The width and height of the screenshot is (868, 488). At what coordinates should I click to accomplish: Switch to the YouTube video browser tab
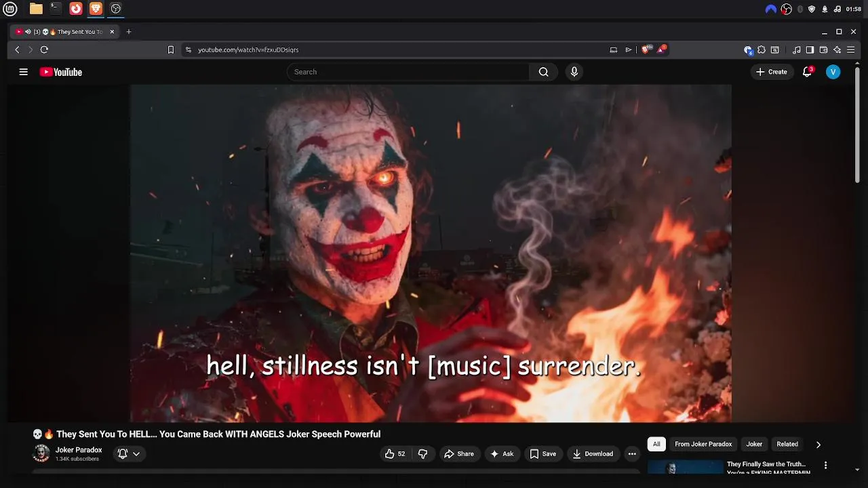click(65, 31)
